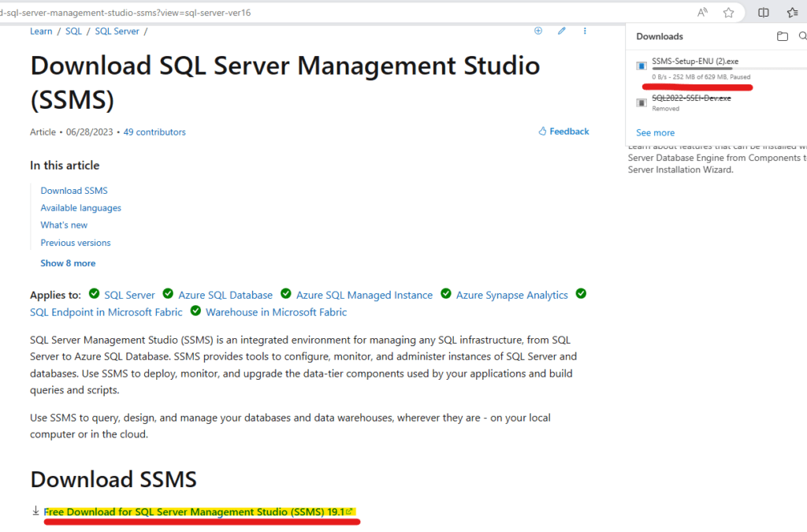Jump to What's new section
This screenshot has width=807, height=532.
point(64,225)
